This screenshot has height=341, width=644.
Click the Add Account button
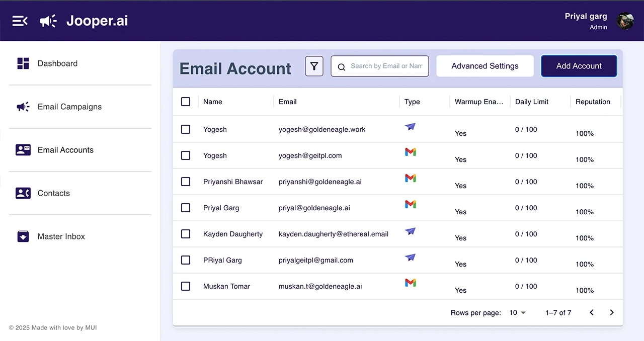click(x=579, y=66)
